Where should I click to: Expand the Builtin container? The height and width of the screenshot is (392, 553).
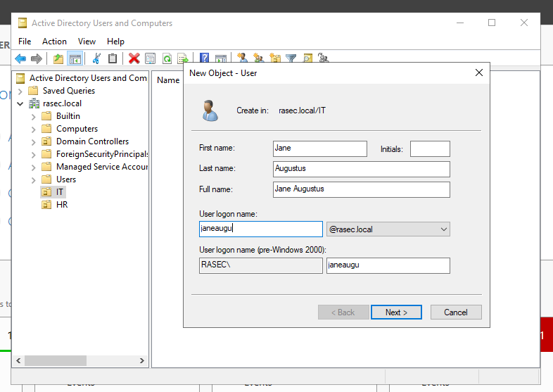pyautogui.click(x=34, y=117)
